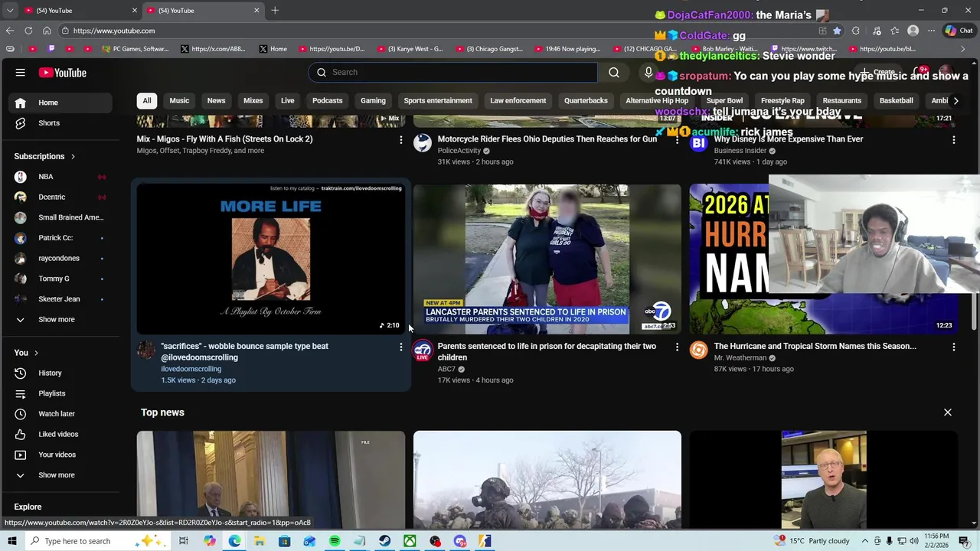Select the Podcasts filter chip
Viewport: 980px width, 551px height.
tap(327, 100)
